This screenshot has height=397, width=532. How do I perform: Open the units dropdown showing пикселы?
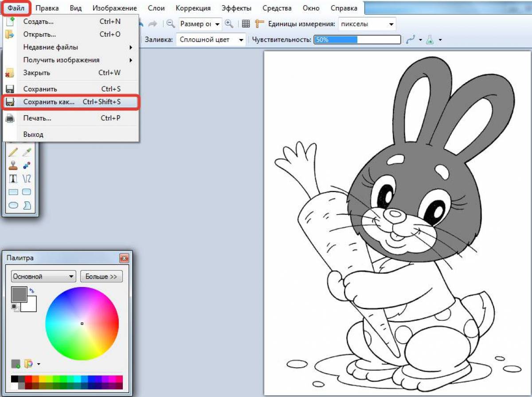367,24
